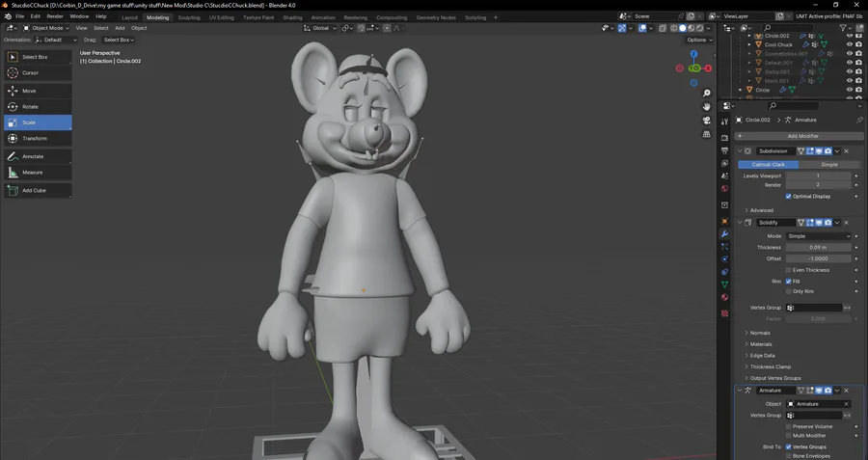
Task: Open the Physics properties tab icon
Action: [724, 259]
